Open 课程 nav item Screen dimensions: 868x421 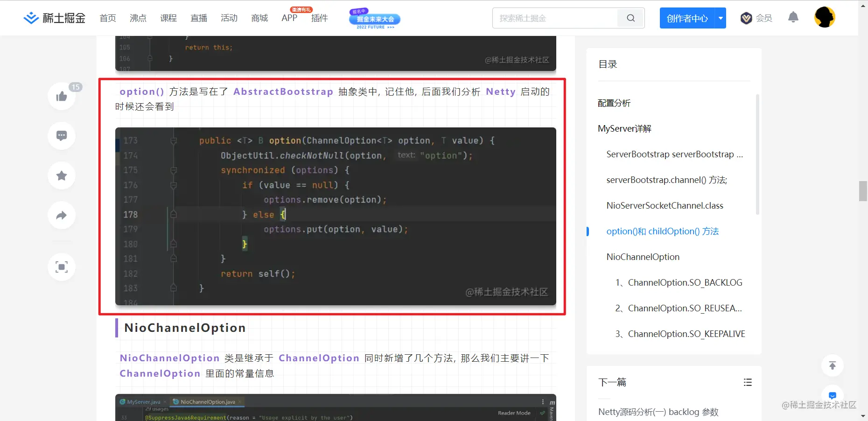168,18
